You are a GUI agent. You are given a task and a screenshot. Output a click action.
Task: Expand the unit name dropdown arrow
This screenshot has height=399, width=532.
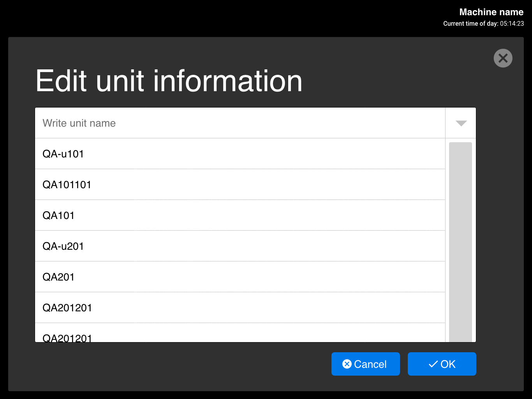(461, 123)
